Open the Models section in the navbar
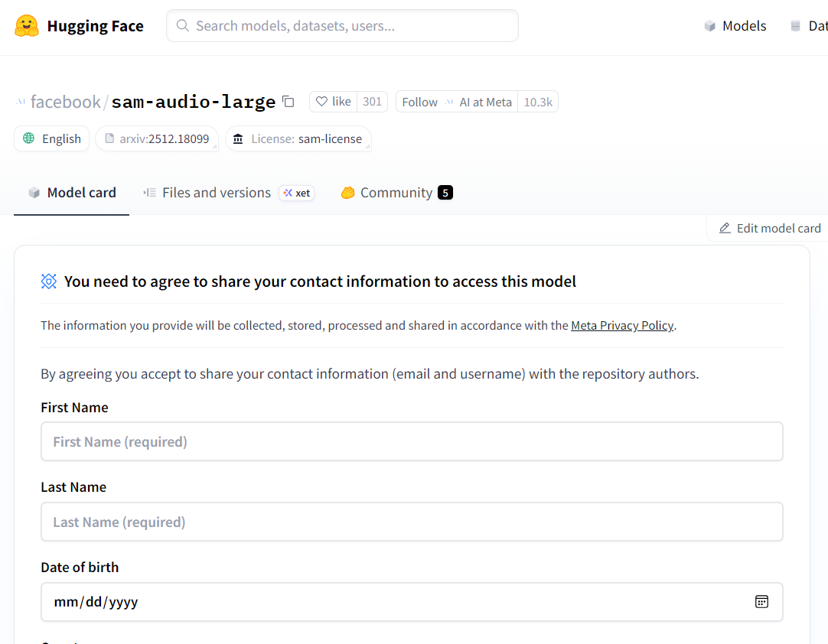Image resolution: width=828 pixels, height=644 pixels. coord(734,25)
